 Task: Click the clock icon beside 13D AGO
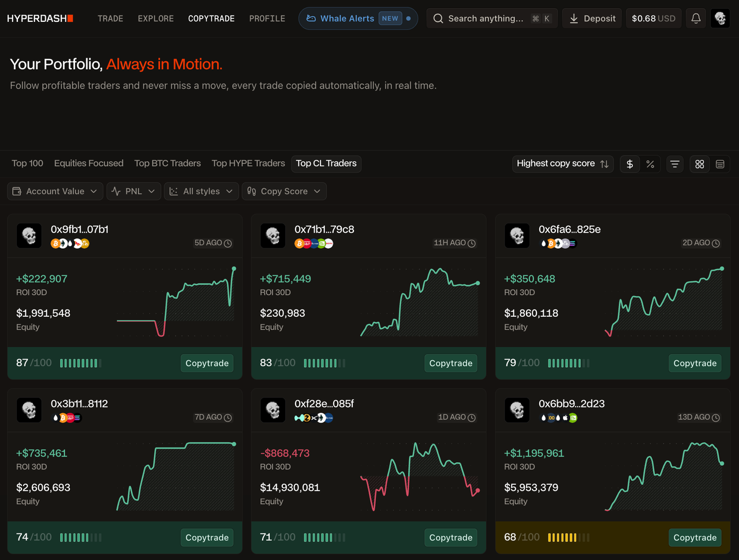tap(716, 417)
